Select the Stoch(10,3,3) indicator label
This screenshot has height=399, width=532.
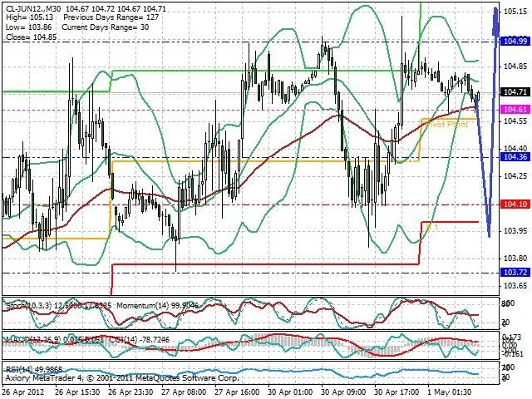tap(25, 307)
